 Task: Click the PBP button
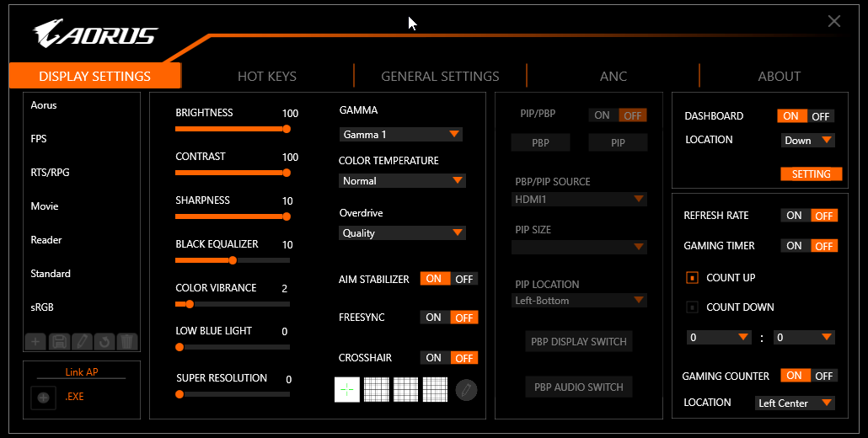pos(540,142)
